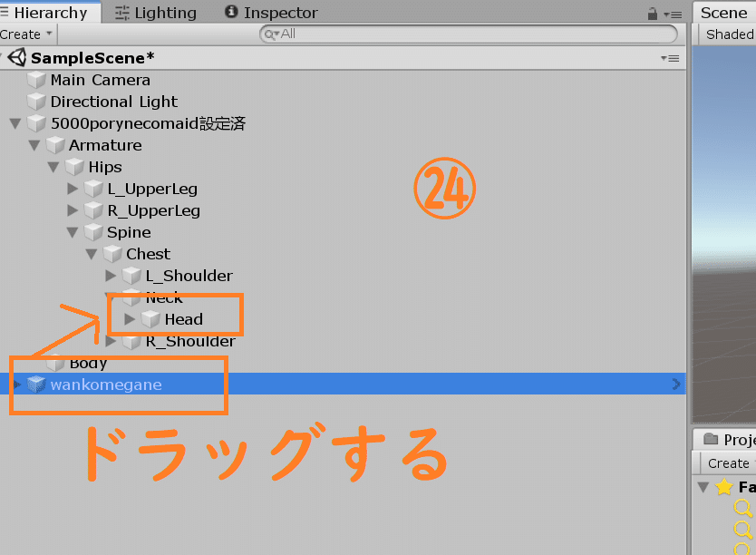This screenshot has height=555, width=756.
Task: Expand the L_UpperLeg node
Action: coord(73,189)
